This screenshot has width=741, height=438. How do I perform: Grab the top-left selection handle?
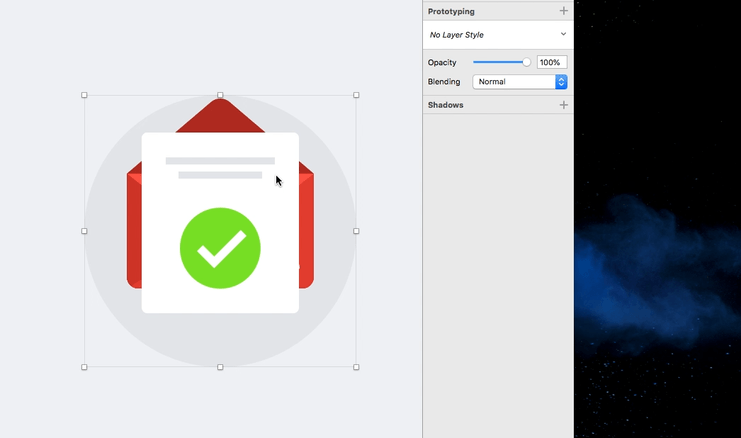[x=84, y=95]
